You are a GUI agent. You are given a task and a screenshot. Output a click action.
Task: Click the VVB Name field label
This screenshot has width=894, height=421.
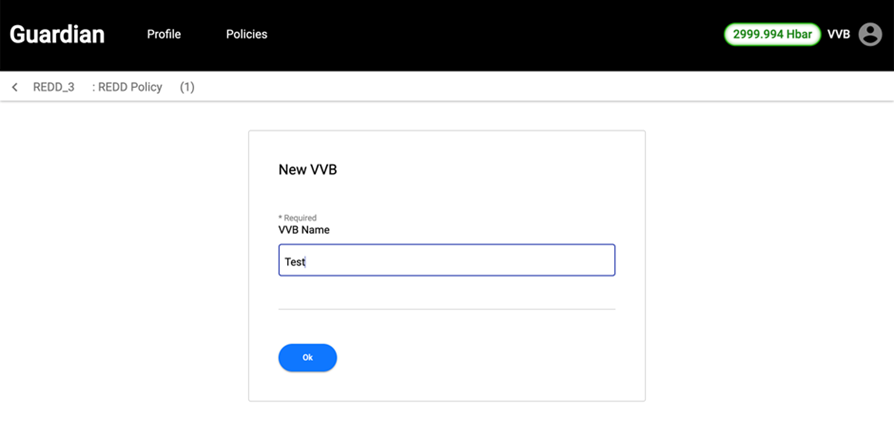(304, 230)
